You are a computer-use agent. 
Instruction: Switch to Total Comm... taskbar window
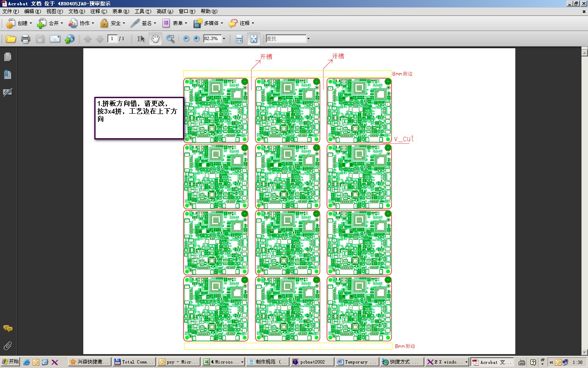tap(134, 362)
